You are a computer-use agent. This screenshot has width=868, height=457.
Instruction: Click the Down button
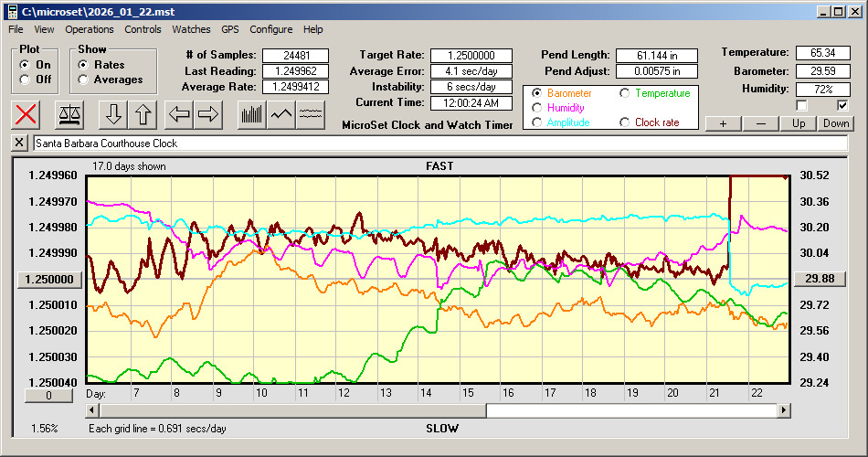pos(836,123)
